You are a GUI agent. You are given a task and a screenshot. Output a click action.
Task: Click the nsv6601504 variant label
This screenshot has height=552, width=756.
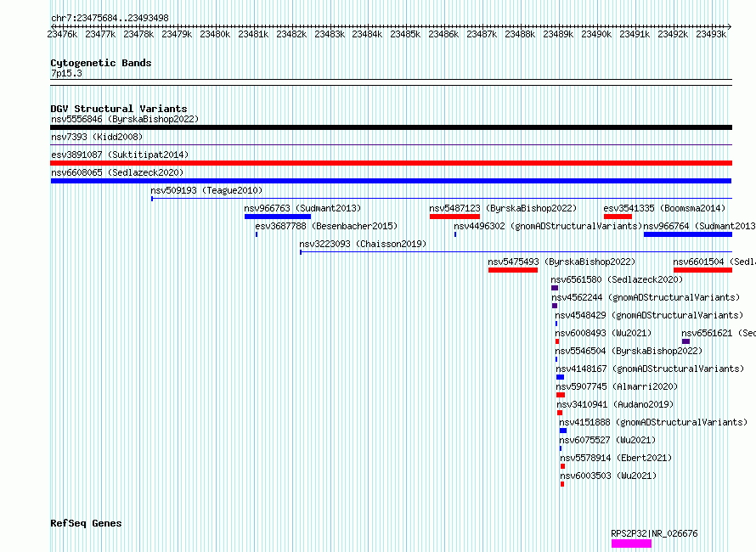coord(714,262)
